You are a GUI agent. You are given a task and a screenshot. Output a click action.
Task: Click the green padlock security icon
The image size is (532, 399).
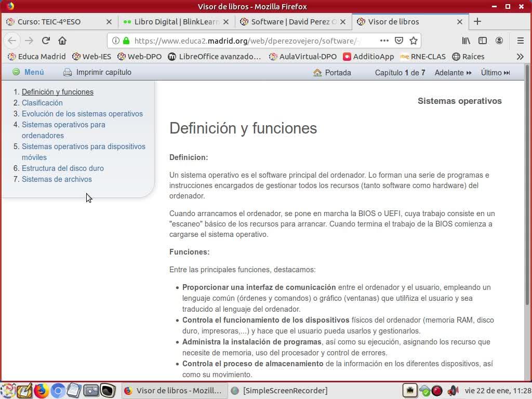(x=126, y=41)
